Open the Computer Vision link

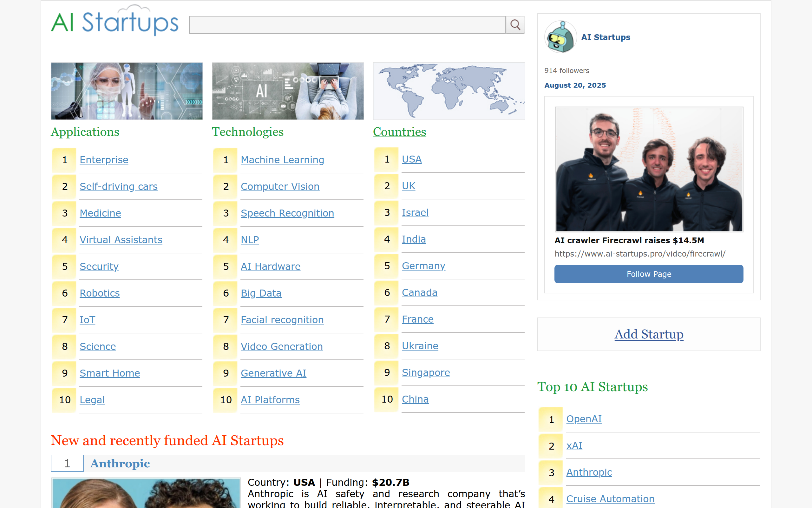(x=280, y=186)
